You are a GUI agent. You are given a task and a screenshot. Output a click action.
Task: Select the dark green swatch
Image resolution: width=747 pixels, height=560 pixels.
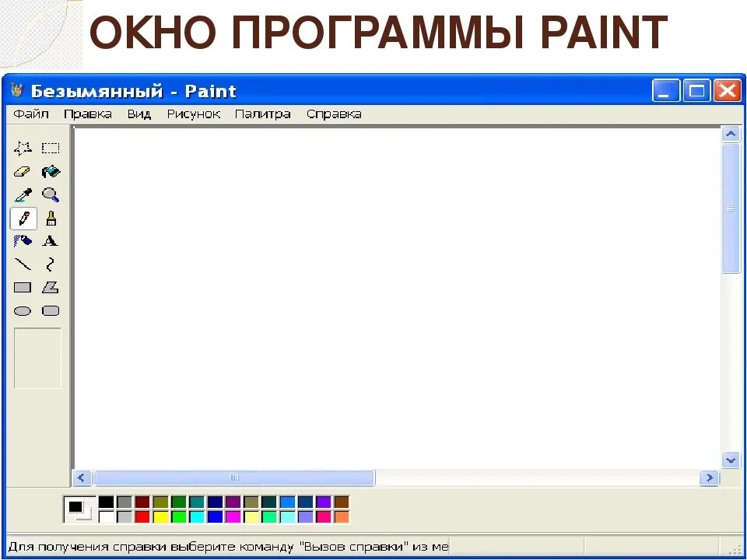(x=179, y=502)
